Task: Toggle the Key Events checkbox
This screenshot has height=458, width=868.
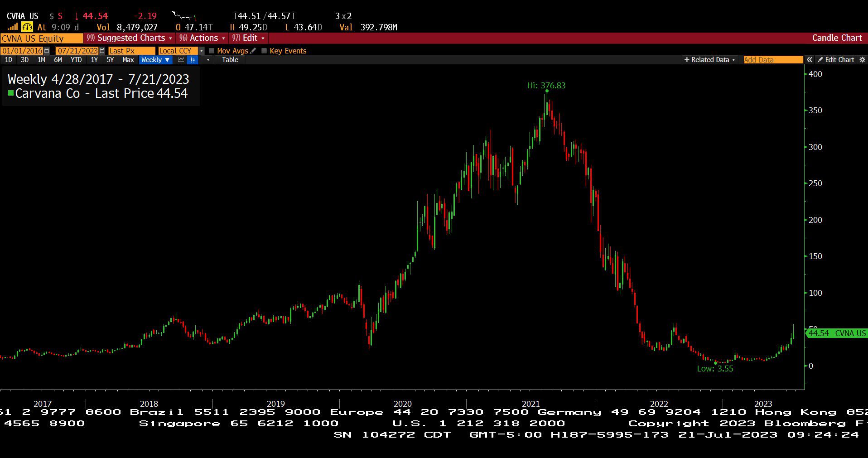Action: [264, 51]
